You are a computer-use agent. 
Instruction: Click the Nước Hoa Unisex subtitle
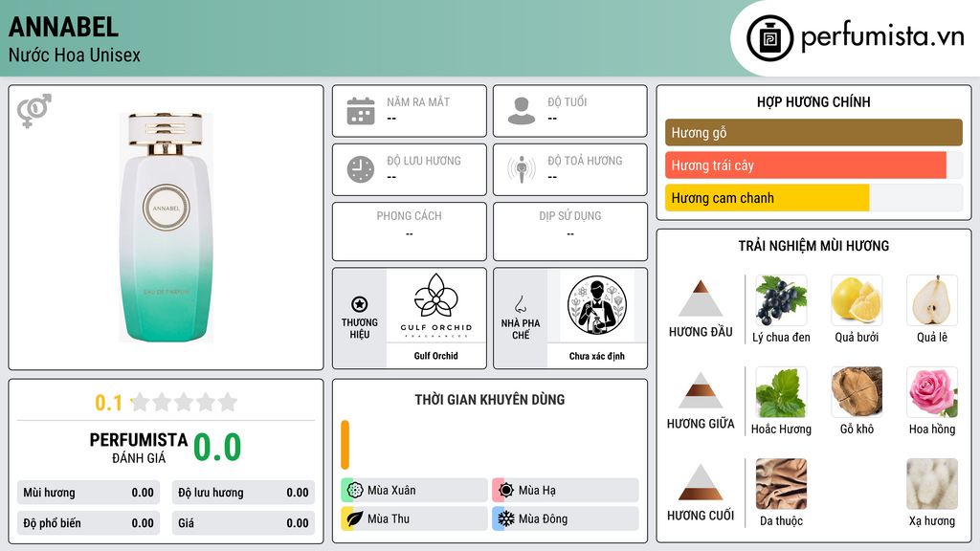[x=75, y=55]
